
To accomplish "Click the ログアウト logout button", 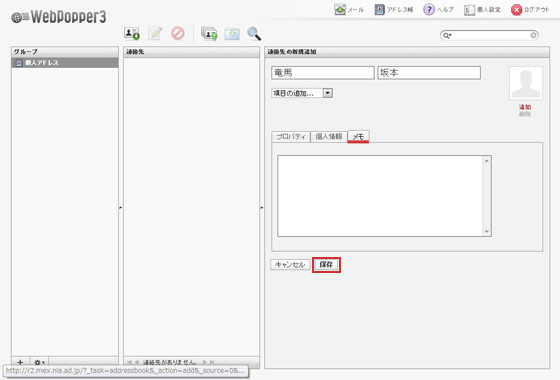I will click(x=530, y=10).
